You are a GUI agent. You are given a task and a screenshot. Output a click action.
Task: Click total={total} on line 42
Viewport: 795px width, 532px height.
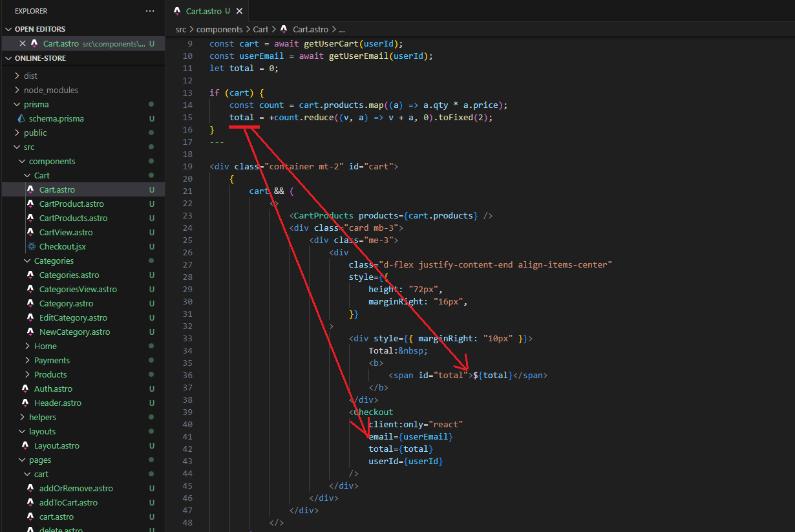(x=401, y=449)
